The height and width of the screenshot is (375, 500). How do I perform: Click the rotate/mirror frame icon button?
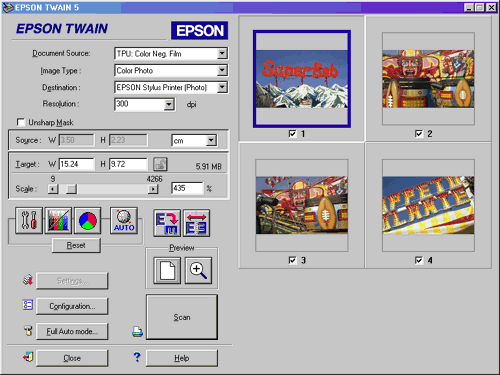pyautogui.click(x=167, y=223)
